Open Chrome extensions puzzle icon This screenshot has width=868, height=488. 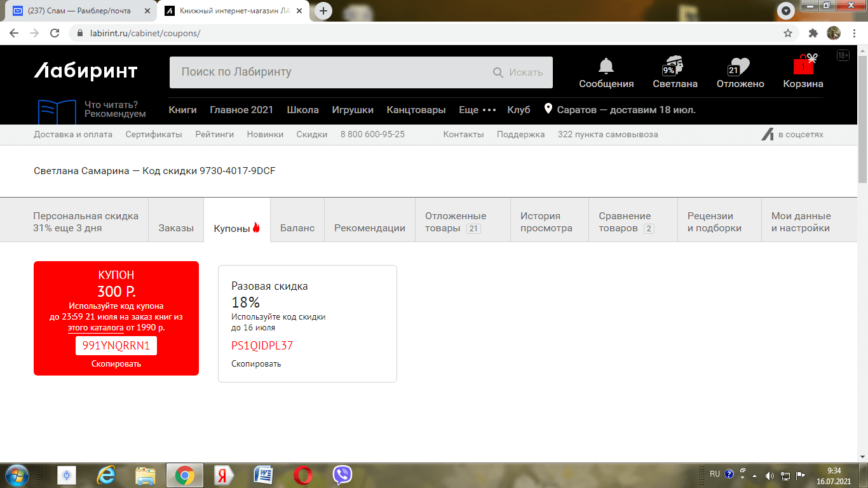(x=813, y=33)
